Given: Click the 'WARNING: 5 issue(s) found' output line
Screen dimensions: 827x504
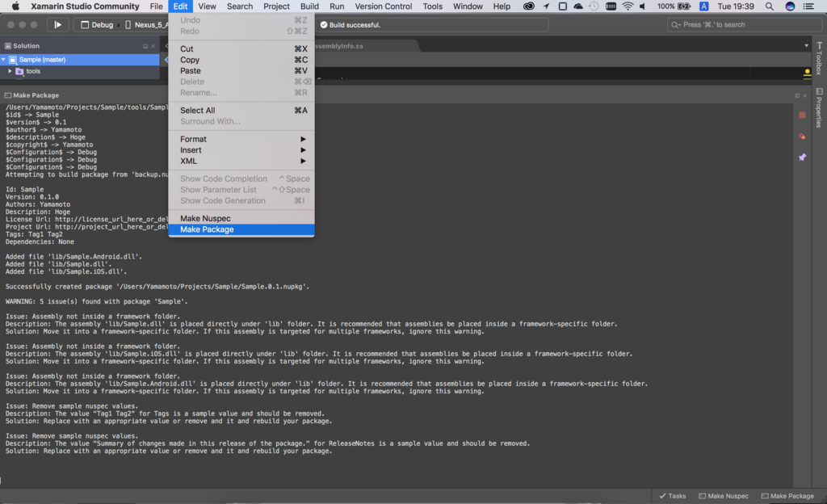Looking at the screenshot, I should (97, 301).
